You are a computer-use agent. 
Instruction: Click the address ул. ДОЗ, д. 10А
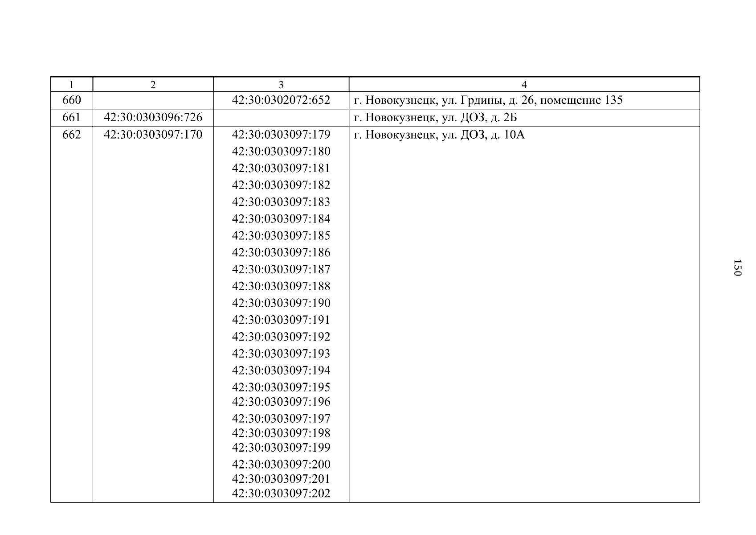(483, 135)
